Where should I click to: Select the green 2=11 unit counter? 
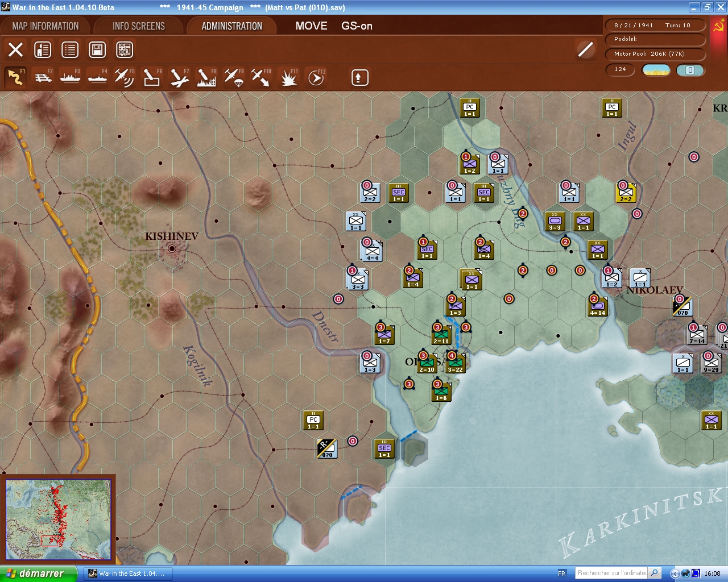(442, 335)
